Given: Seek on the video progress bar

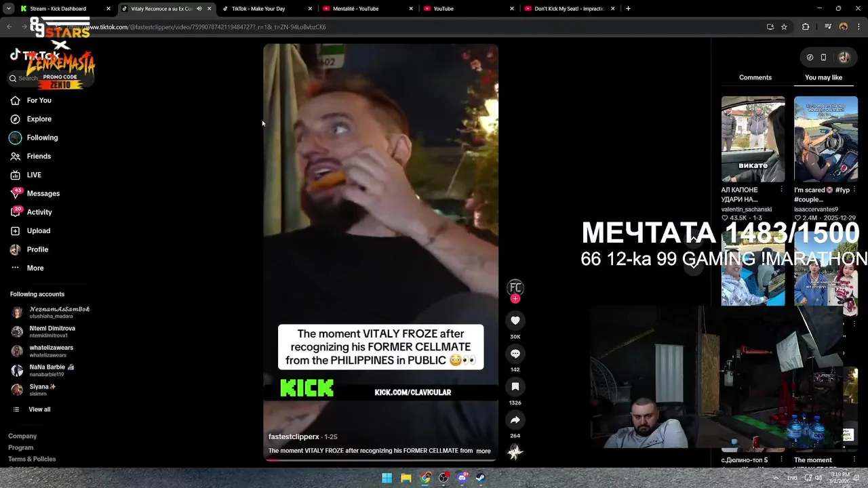Looking at the screenshot, I should [380, 460].
